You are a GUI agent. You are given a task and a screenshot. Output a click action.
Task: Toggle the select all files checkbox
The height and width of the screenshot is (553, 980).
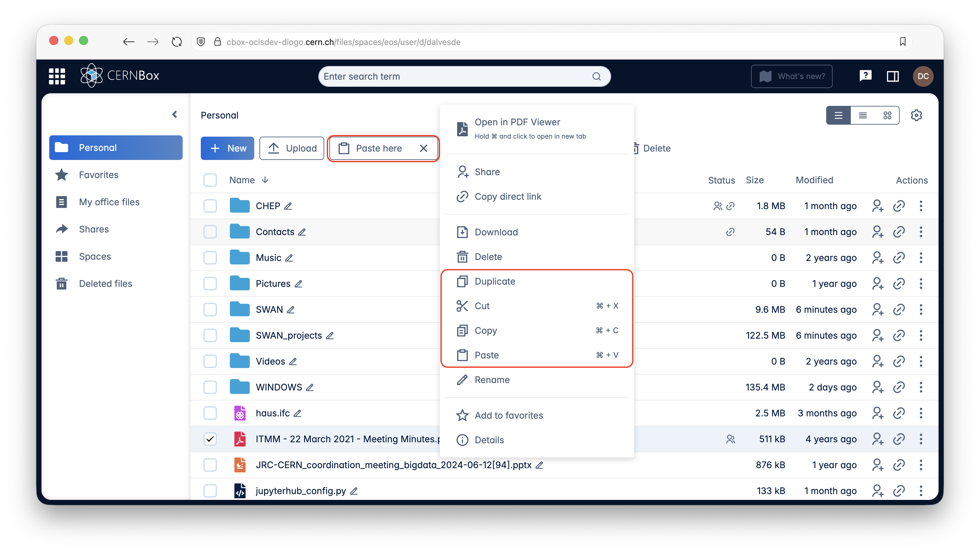coord(210,180)
